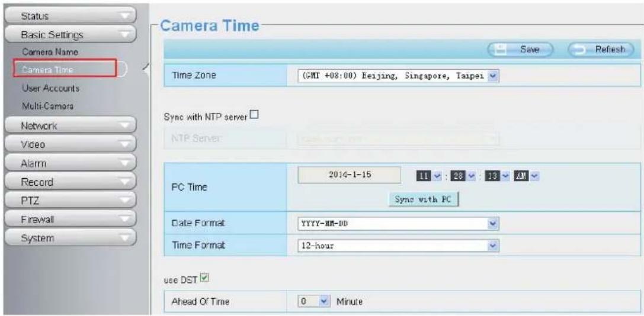Open the minute dropdown showing 28
Screen dimensions: 644x316
click(462, 175)
